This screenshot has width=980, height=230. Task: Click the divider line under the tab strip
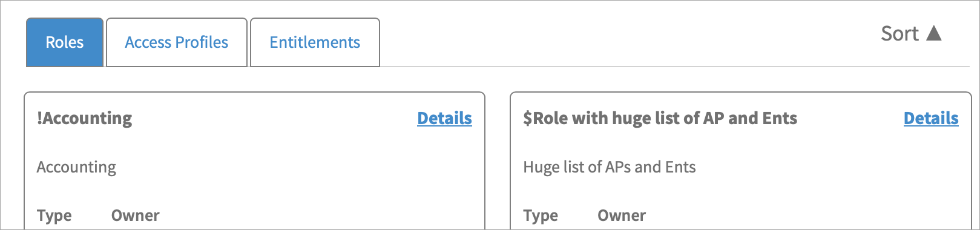(674, 67)
